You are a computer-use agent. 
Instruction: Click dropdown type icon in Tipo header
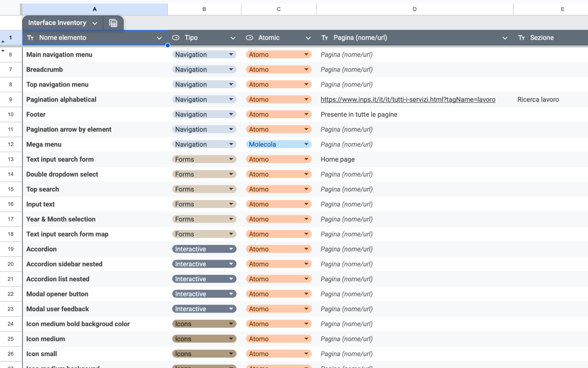[176, 38]
